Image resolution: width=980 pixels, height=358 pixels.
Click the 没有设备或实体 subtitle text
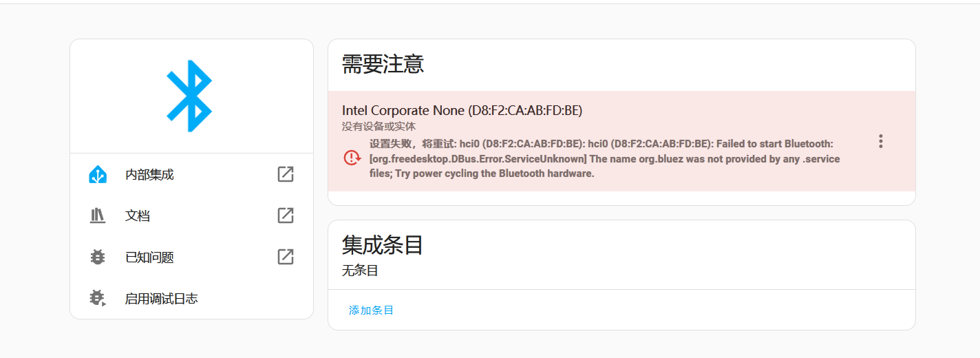pyautogui.click(x=379, y=127)
